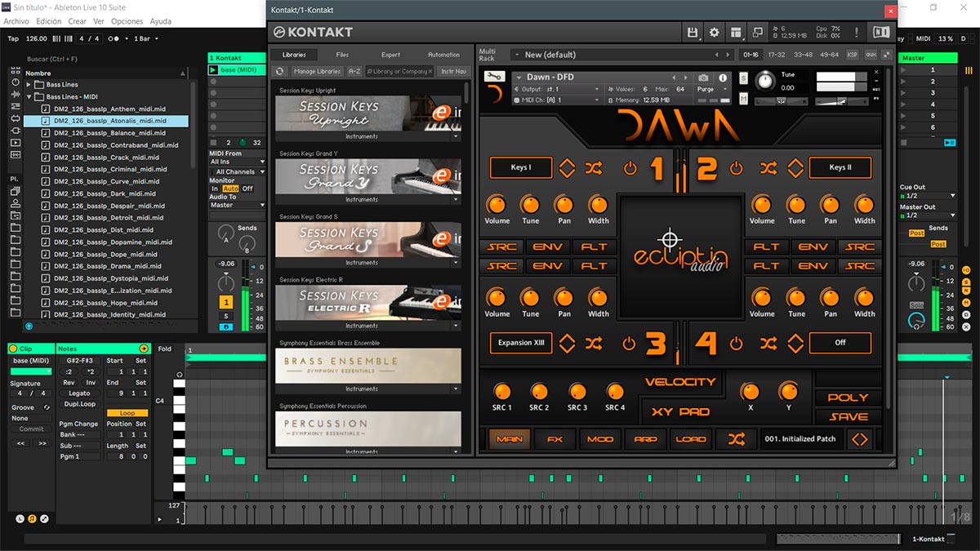The height and width of the screenshot is (551, 980).
Task: Adjust the instrument Tune knob
Action: coord(765,80)
